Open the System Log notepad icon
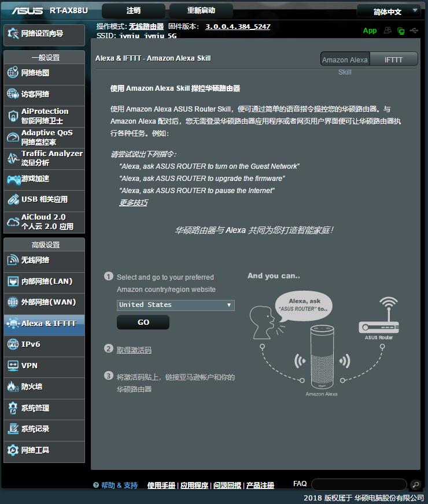Image resolution: width=428 pixels, height=504 pixels. [x=13, y=428]
